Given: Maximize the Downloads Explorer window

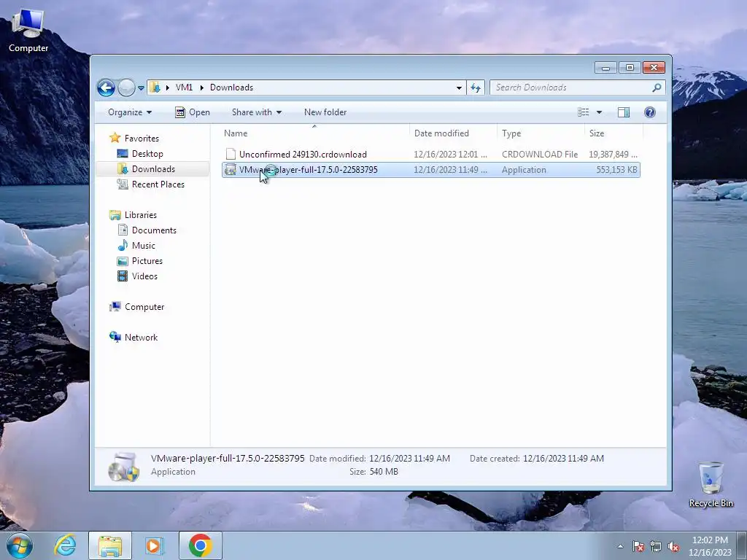Looking at the screenshot, I should [630, 68].
